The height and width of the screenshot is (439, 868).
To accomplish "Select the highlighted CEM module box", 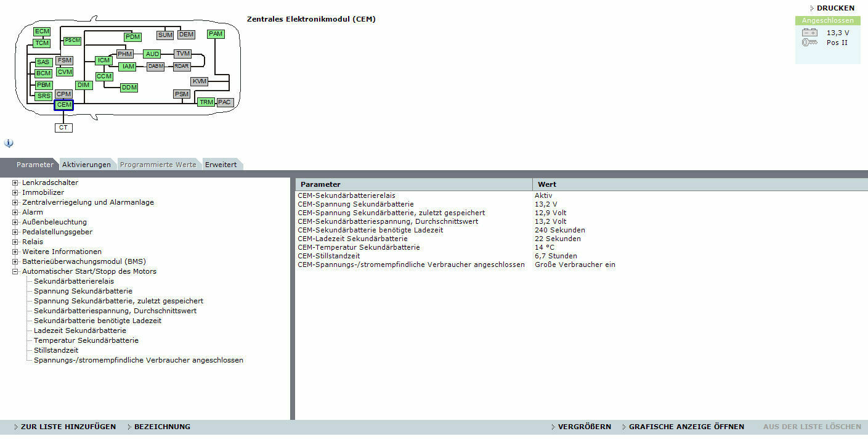I will pos(64,105).
